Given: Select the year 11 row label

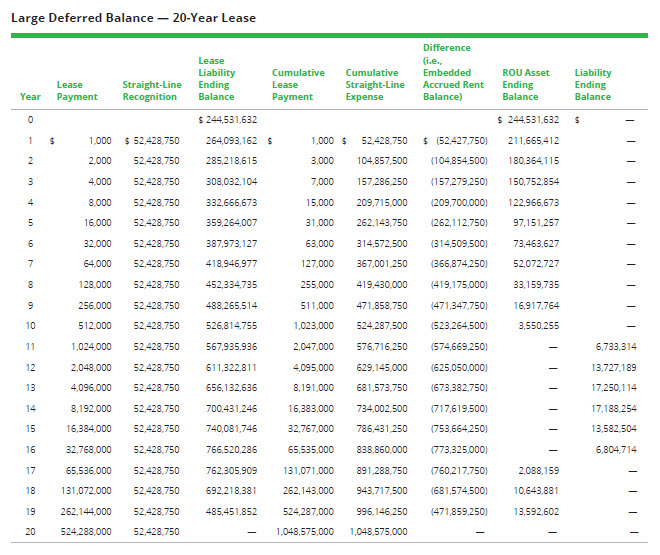Looking at the screenshot, I should 30,346.
